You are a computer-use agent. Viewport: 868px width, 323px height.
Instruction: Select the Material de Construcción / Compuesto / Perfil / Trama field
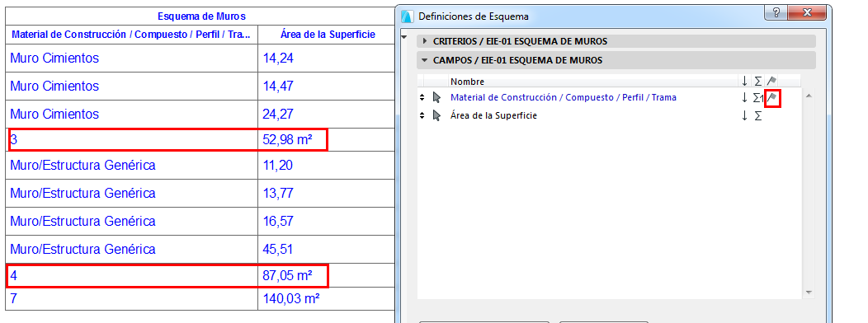pyautogui.click(x=563, y=97)
